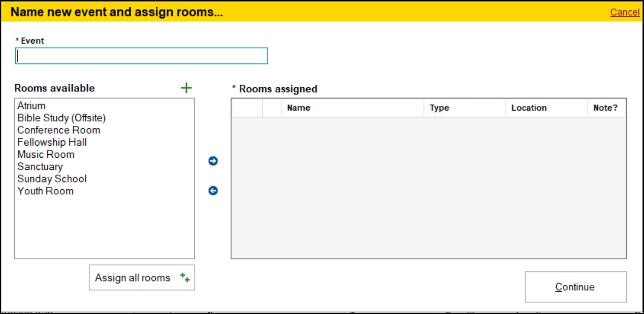Screen dimensions: 644x314
Task: Click the empty Rooms assigned grid area
Action: click(429, 188)
